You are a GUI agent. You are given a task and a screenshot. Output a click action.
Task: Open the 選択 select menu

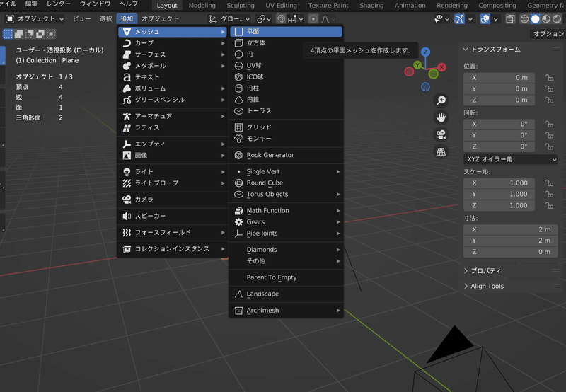tap(105, 19)
